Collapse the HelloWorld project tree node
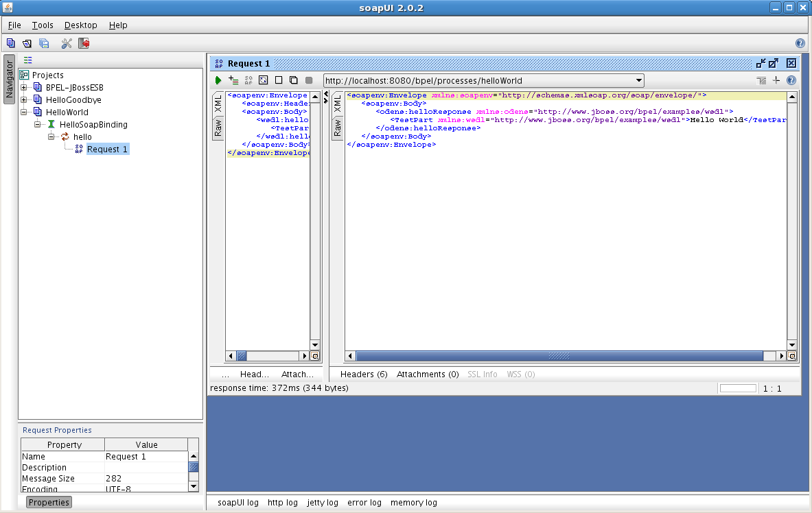 pos(24,112)
